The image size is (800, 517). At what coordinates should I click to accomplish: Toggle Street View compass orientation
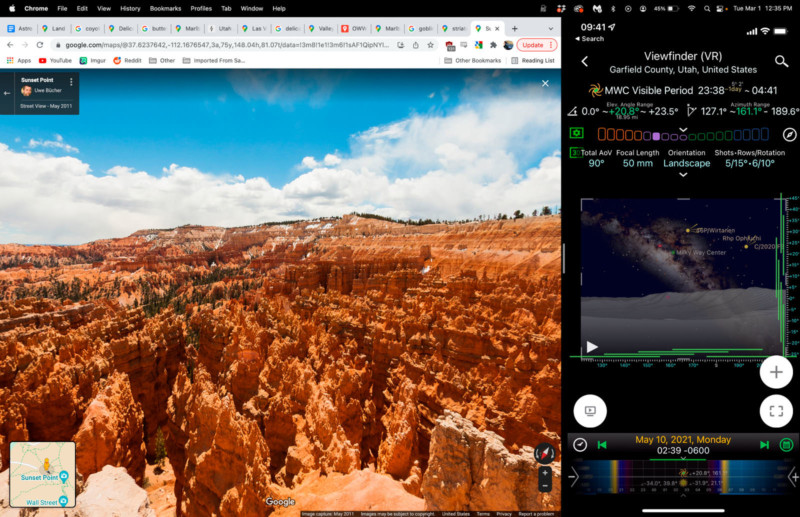coord(543,451)
